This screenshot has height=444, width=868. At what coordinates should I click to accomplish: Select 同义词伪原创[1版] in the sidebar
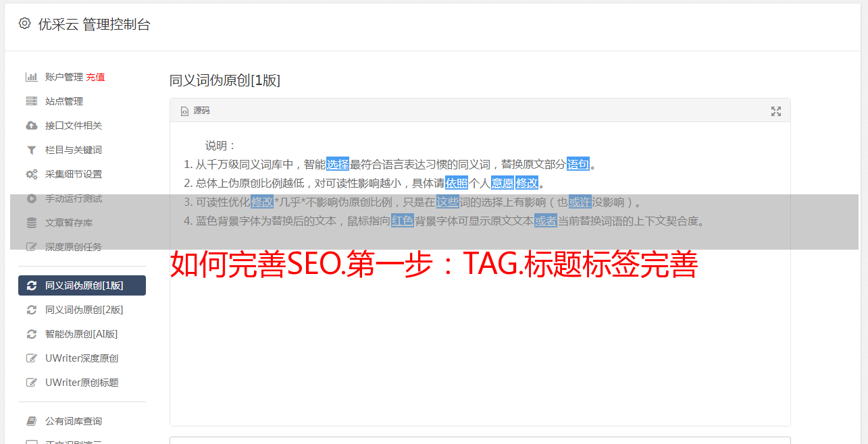[x=82, y=285]
